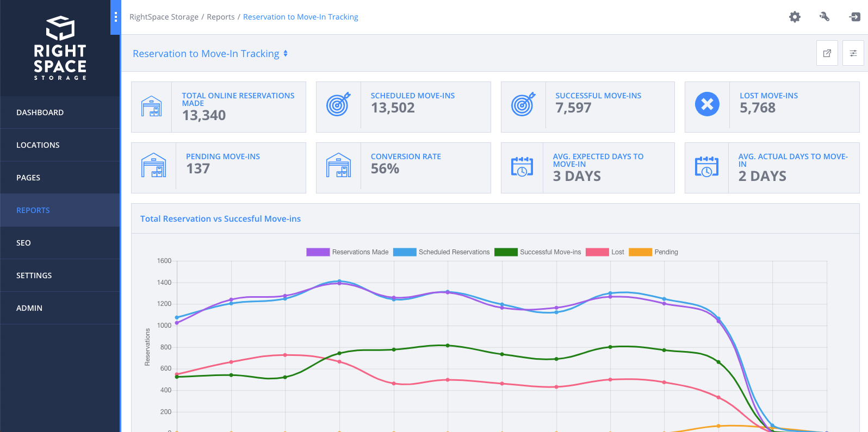Click the 137 pending move-ins value
Screen dimensions: 868x432
pos(198,168)
